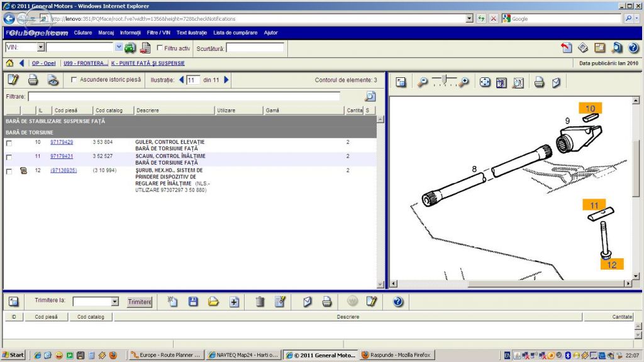Screen dimensions: 644x362
Task: Print the illustration
Action: coord(539,82)
